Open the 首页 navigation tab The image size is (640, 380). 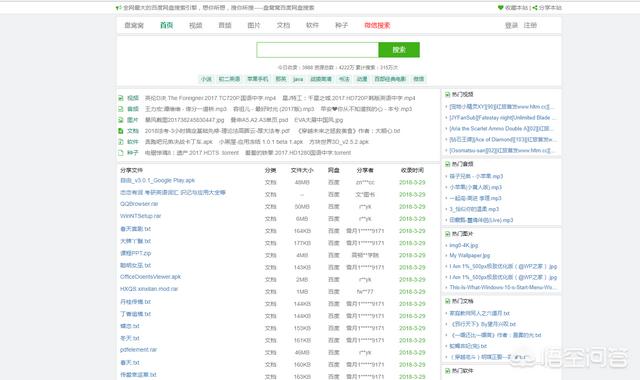point(167,25)
